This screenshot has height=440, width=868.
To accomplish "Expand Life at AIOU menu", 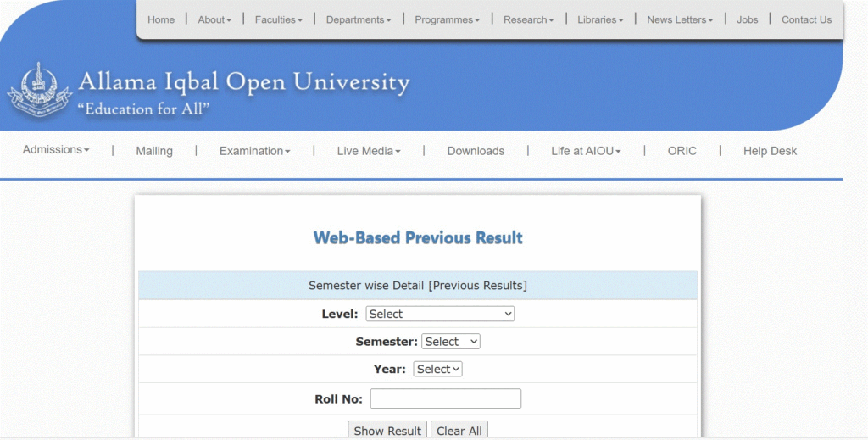I will 587,151.
